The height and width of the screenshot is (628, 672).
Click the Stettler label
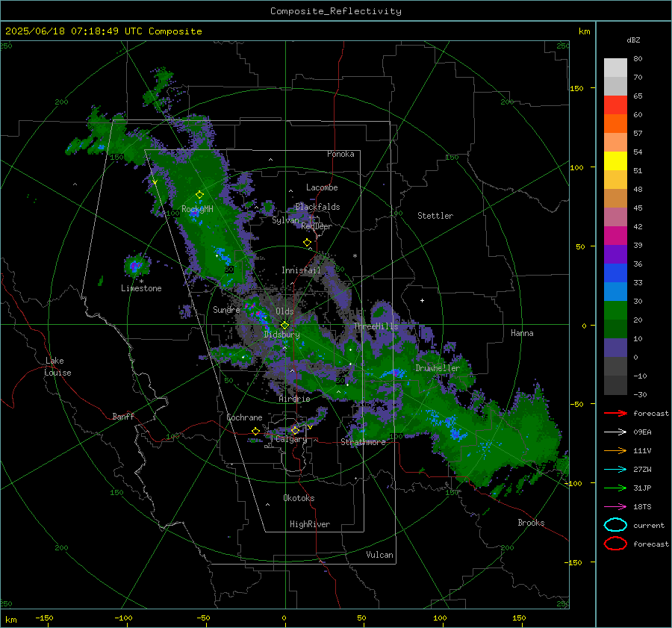(435, 216)
